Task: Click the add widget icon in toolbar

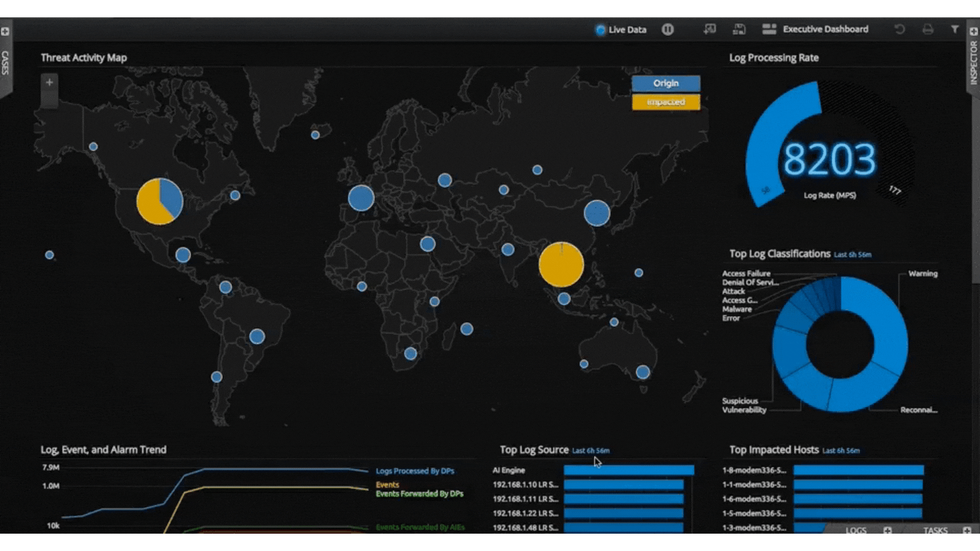Action: (x=709, y=29)
